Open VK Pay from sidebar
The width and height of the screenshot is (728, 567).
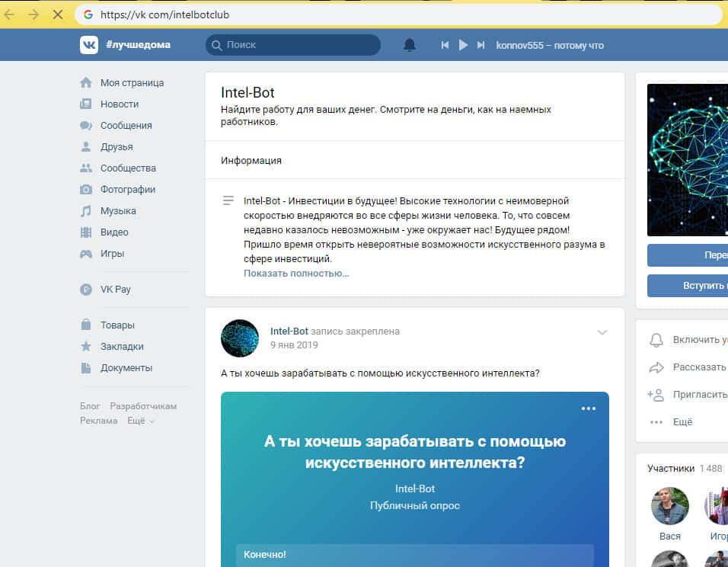(x=115, y=289)
